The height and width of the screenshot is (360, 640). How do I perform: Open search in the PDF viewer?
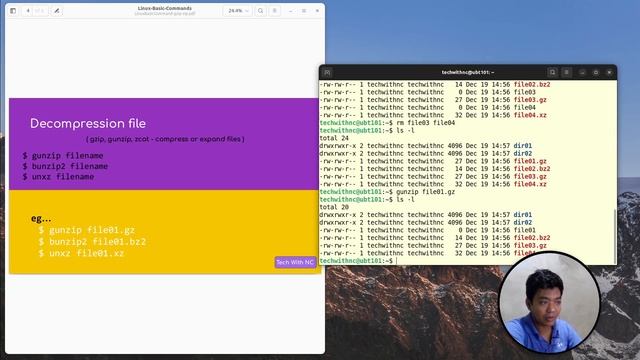pos(260,11)
